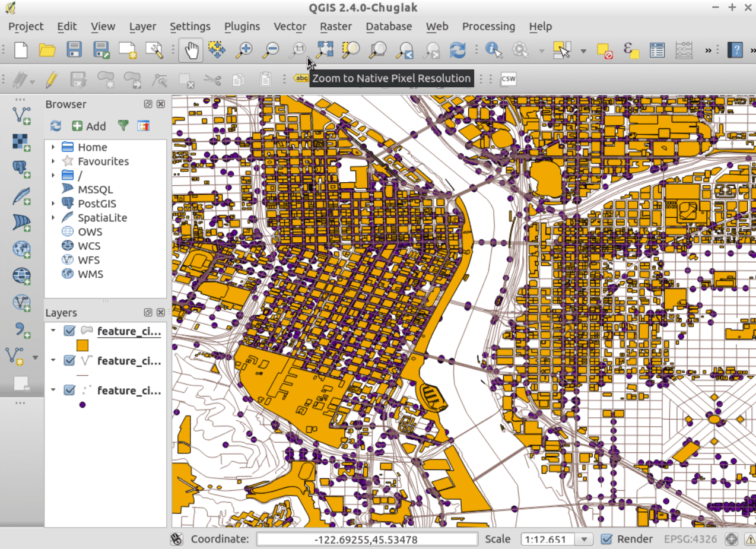756x549 pixels.
Task: Select the Identify Features tool
Action: (x=493, y=50)
